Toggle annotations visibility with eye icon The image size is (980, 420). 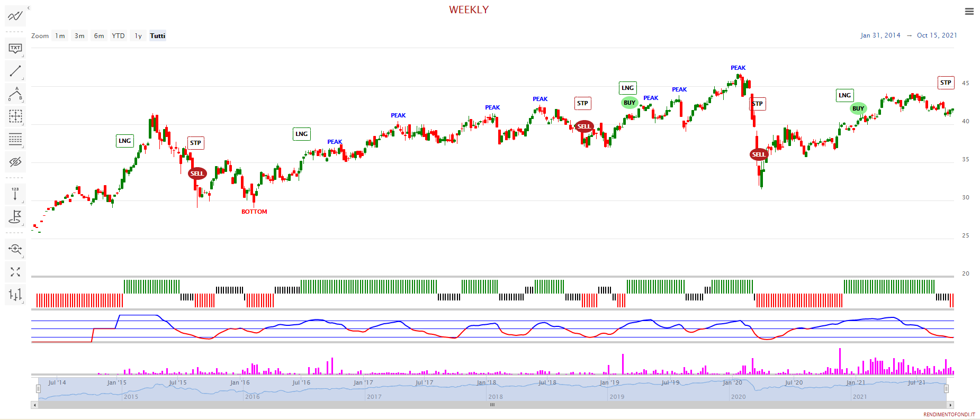pyautogui.click(x=15, y=162)
